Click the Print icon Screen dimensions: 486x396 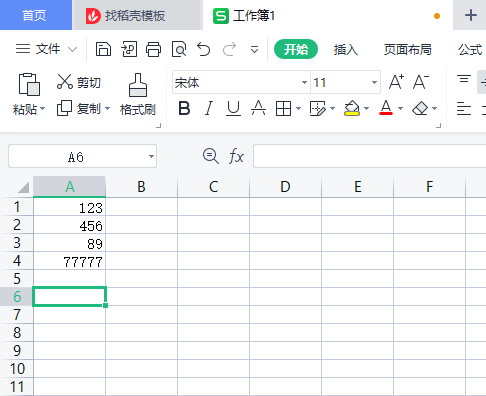154,49
